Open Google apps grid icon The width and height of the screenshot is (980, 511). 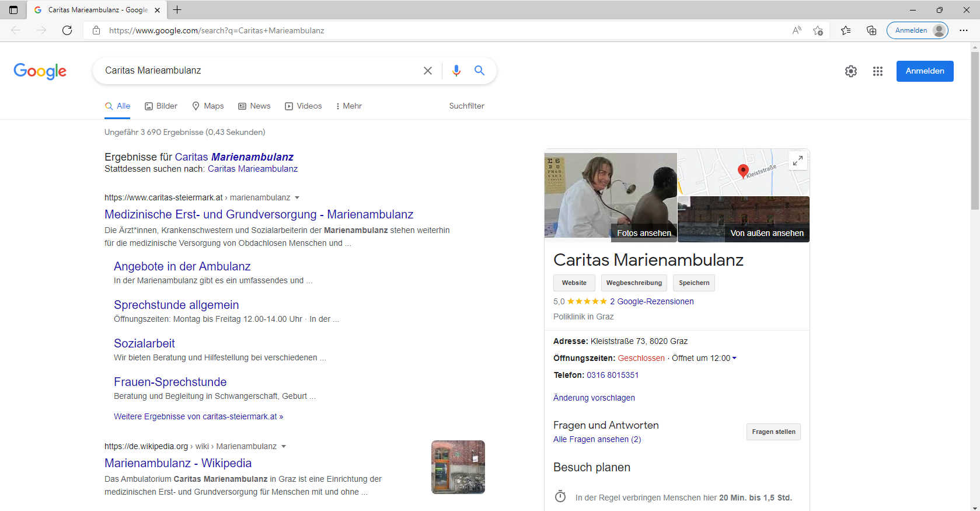click(878, 71)
